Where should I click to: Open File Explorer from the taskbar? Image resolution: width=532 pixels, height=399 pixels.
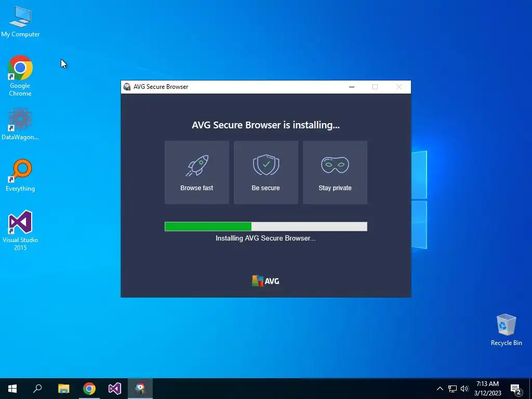[63, 389]
